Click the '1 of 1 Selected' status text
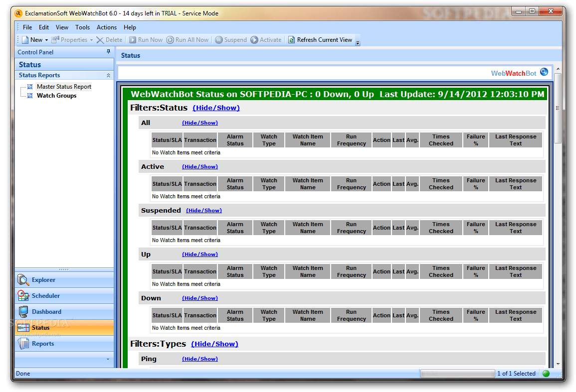This screenshot has width=576, height=392. coord(516,374)
